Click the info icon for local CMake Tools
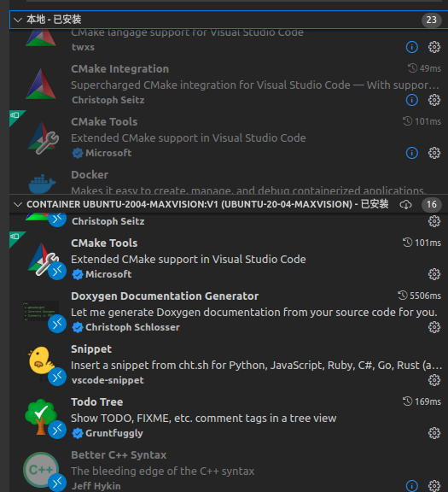The height and width of the screenshot is (492, 448). coord(411,153)
